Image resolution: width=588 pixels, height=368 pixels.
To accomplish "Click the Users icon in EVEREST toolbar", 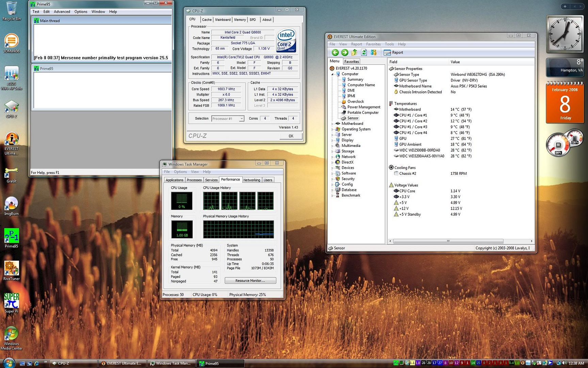I will coord(374,52).
